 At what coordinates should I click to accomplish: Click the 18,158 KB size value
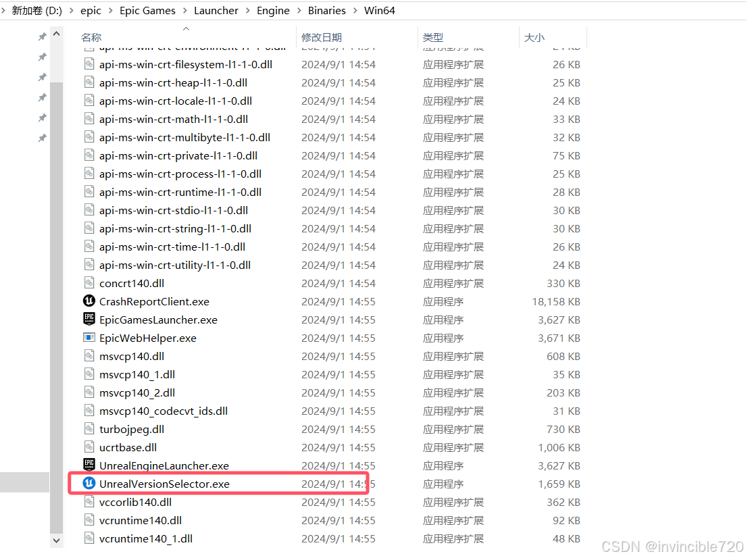point(555,302)
